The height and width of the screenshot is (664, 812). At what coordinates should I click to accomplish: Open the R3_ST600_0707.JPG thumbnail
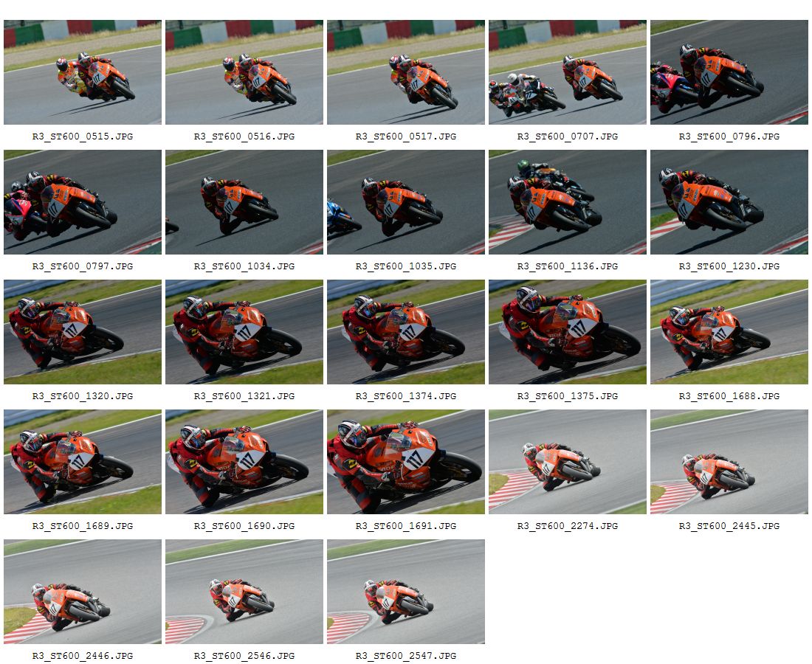coord(568,72)
